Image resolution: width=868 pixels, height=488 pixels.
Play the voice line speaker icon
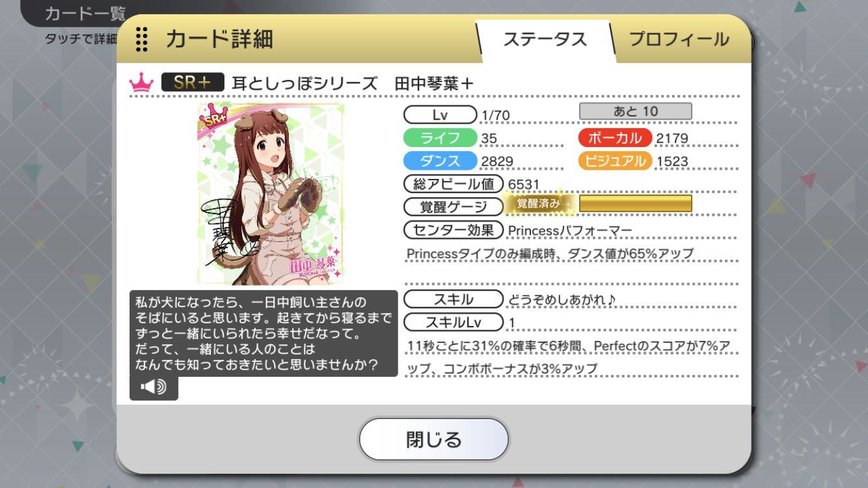tap(154, 387)
